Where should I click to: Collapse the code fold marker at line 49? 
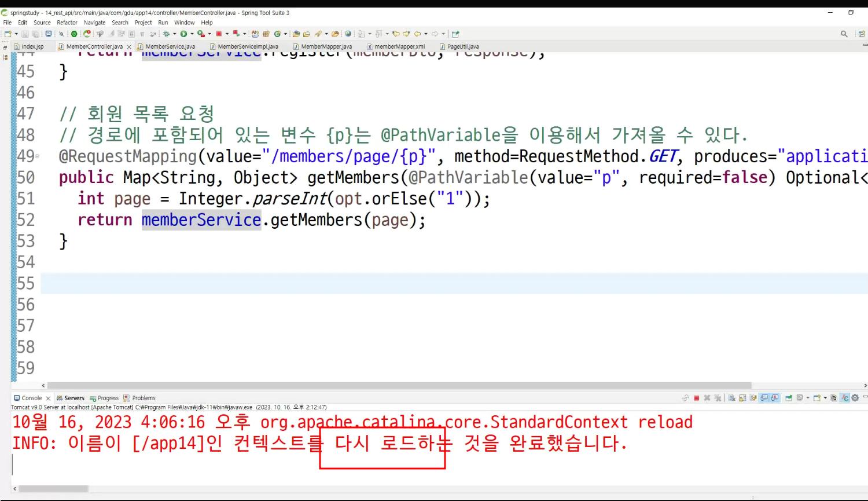click(38, 156)
